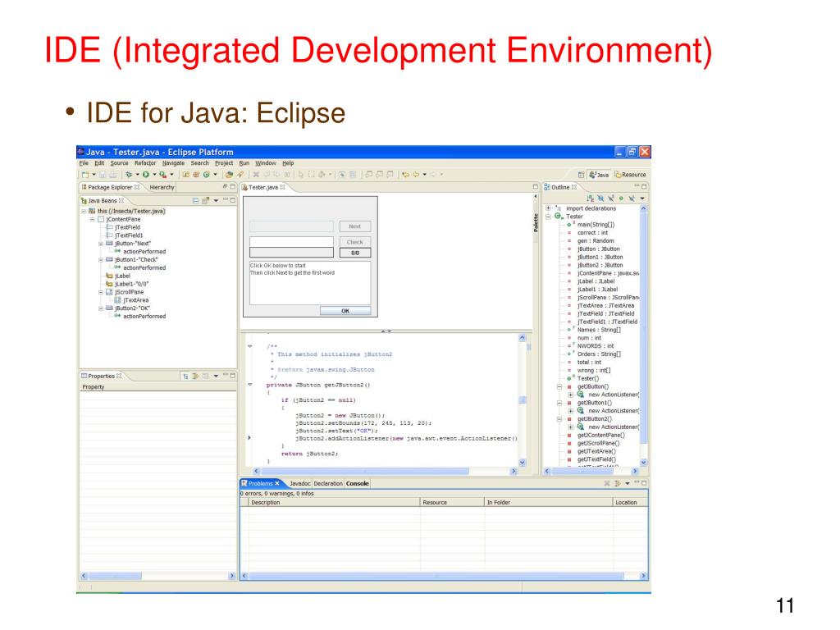
Task: Click second toolbar icon in Java Beans view
Action: click(206, 201)
